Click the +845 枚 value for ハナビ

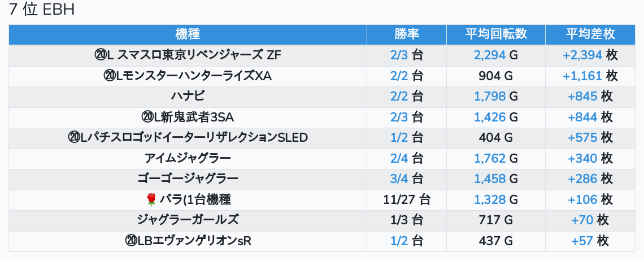pyautogui.click(x=590, y=96)
